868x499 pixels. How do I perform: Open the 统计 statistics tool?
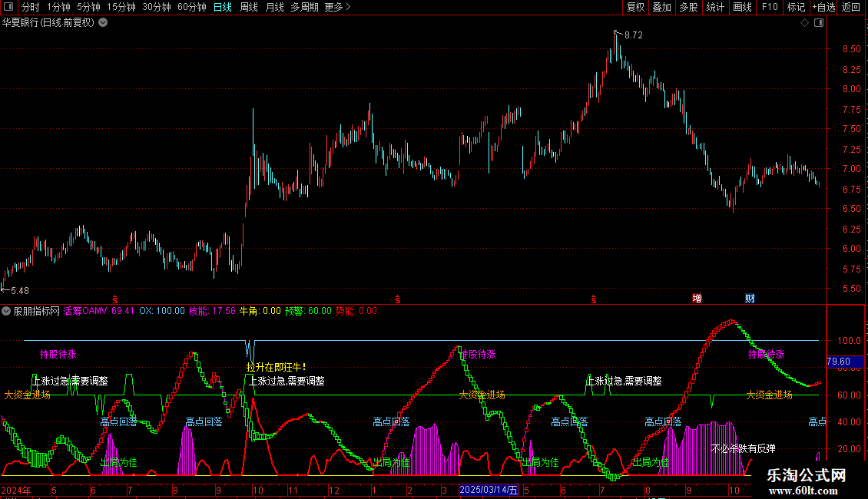coord(714,7)
